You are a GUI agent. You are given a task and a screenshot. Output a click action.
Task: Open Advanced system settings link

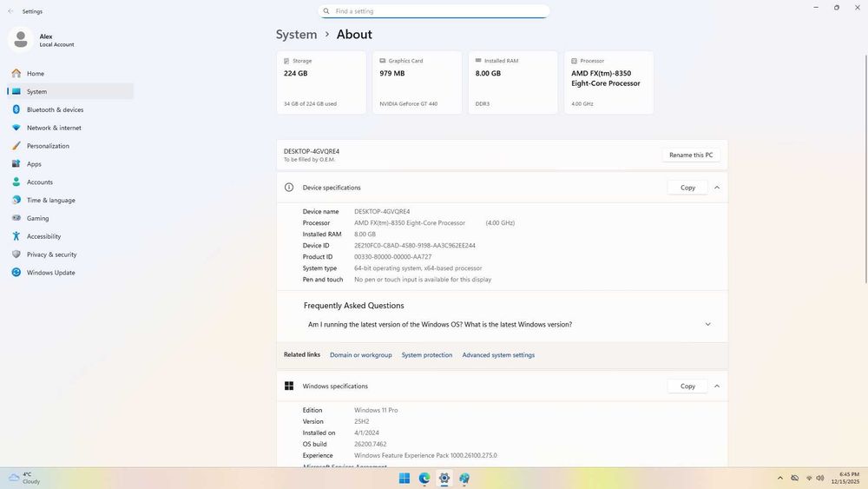(498, 355)
